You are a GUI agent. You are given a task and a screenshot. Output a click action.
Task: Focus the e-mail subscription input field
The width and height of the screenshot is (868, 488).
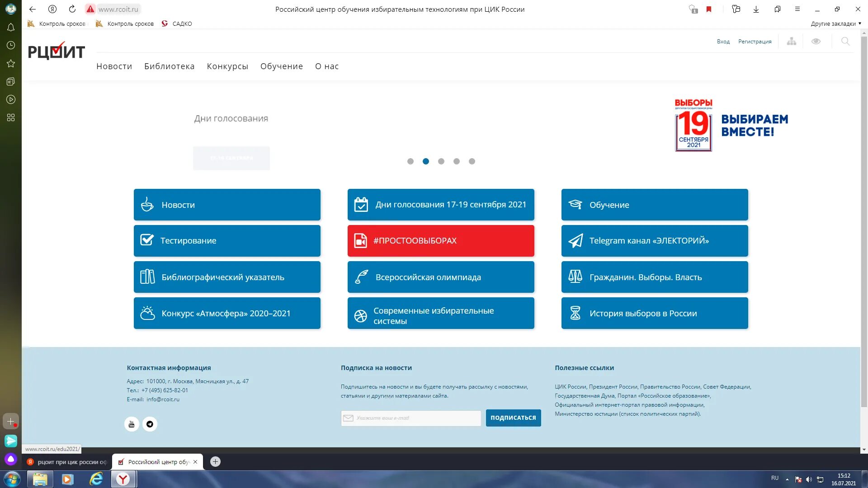411,418
